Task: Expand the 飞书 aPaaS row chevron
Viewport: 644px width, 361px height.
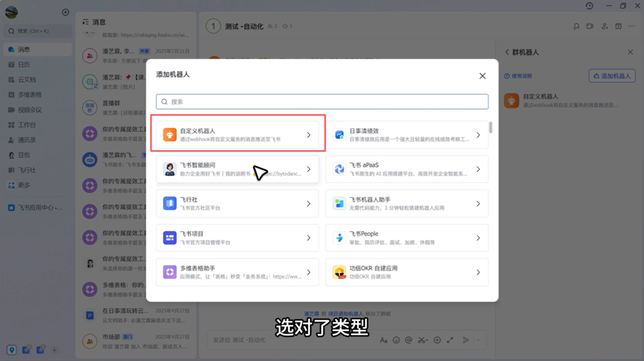Action: point(478,169)
